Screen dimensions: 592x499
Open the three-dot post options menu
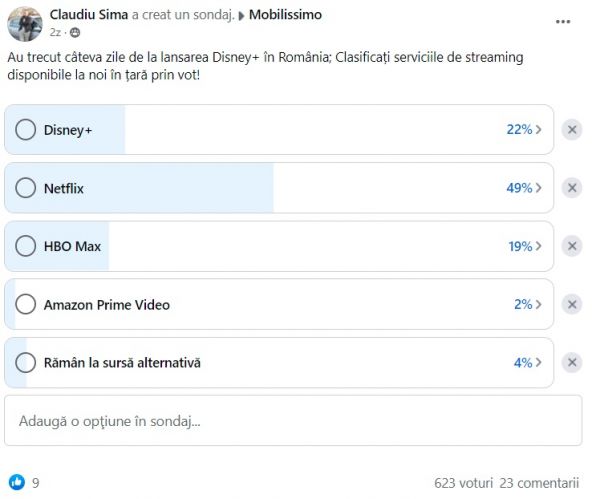[563, 22]
